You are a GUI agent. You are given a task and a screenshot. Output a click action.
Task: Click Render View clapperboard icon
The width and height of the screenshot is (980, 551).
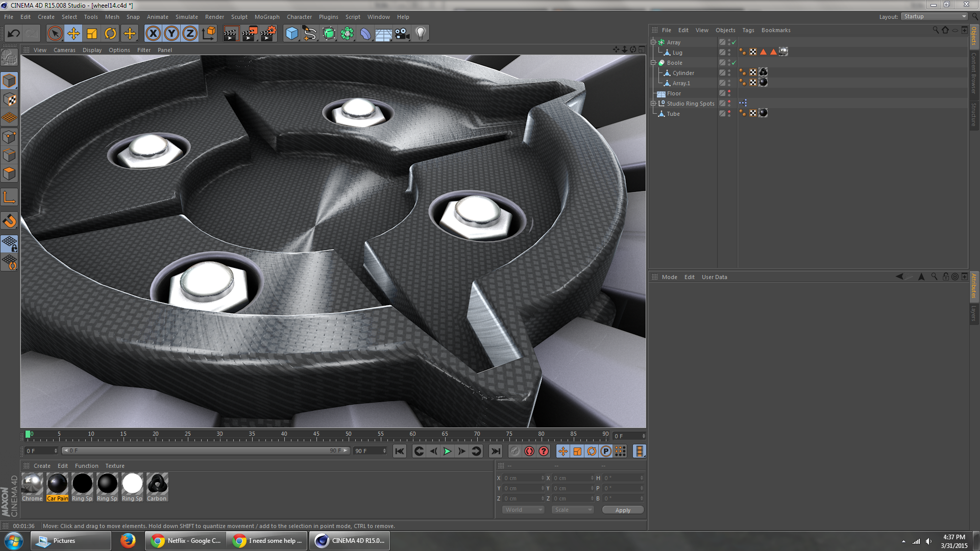231,34
